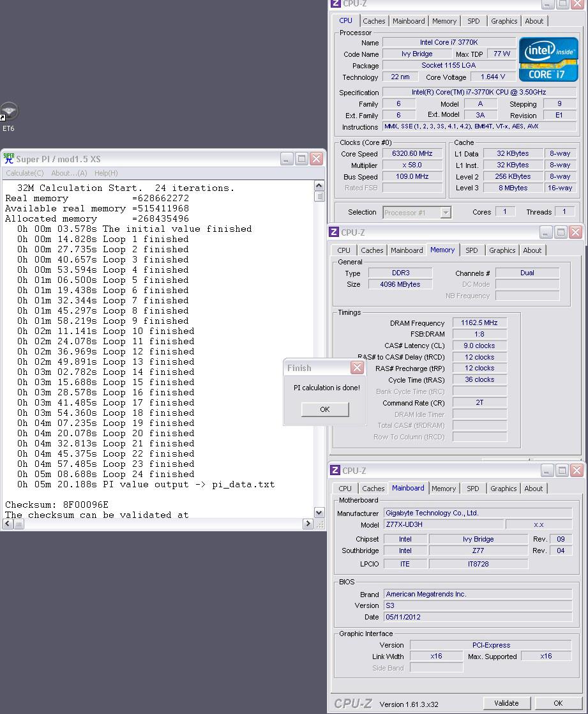The image size is (588, 714).
Task: Click the LPCIO IT8728 value
Action: [478, 564]
